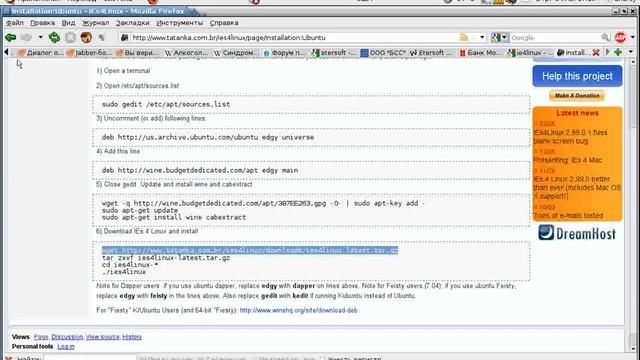Open news 'IEs4Linux 2.99.0.1 fixes blank screen bug'
The width and height of the screenshot is (640, 360).
coord(571,137)
